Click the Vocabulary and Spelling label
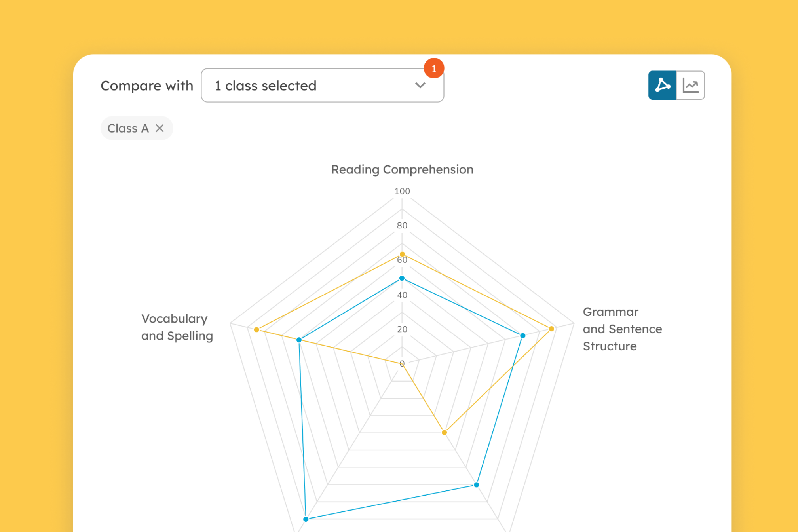 tap(177, 327)
